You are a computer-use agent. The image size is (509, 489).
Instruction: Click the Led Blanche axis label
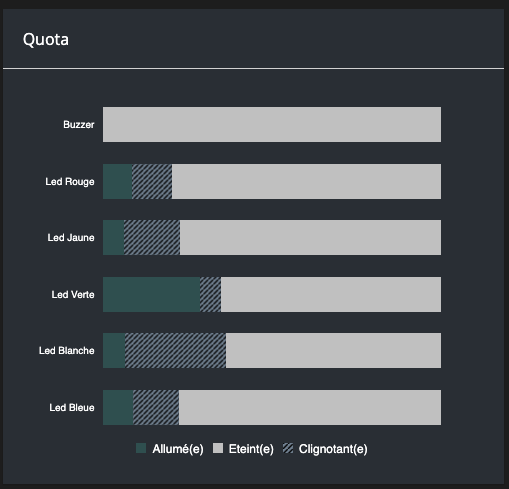coord(67,351)
